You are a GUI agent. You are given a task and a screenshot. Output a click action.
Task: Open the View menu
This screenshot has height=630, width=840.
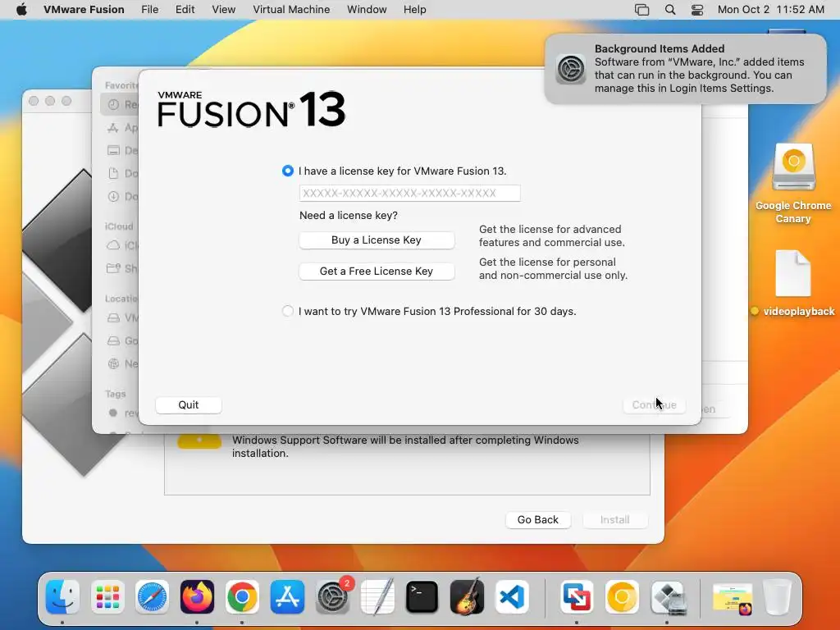(223, 10)
